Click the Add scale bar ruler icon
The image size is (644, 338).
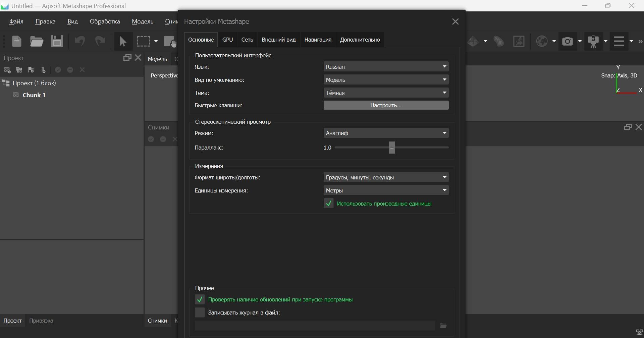(43, 70)
